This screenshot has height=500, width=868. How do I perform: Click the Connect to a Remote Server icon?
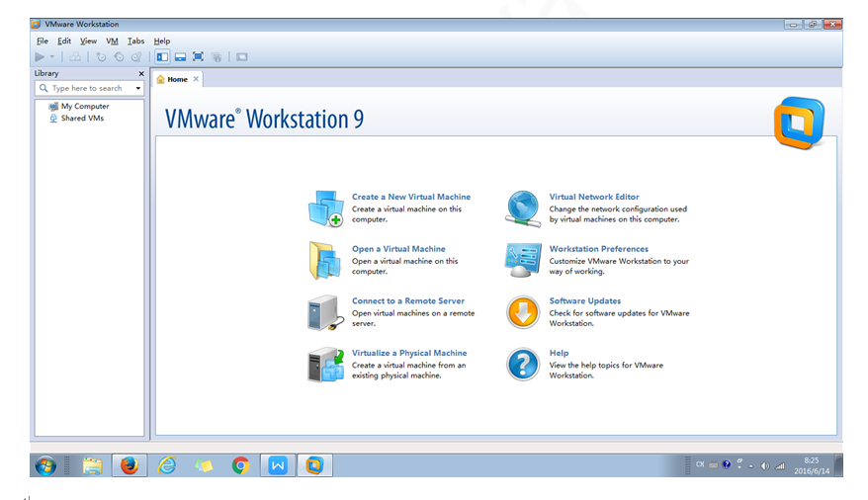(324, 312)
